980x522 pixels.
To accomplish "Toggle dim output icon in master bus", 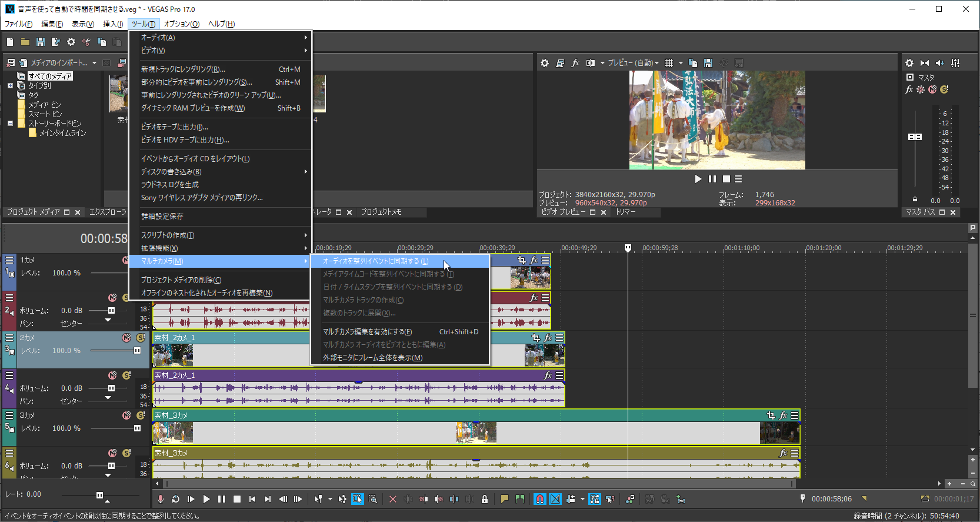I will click(x=940, y=63).
